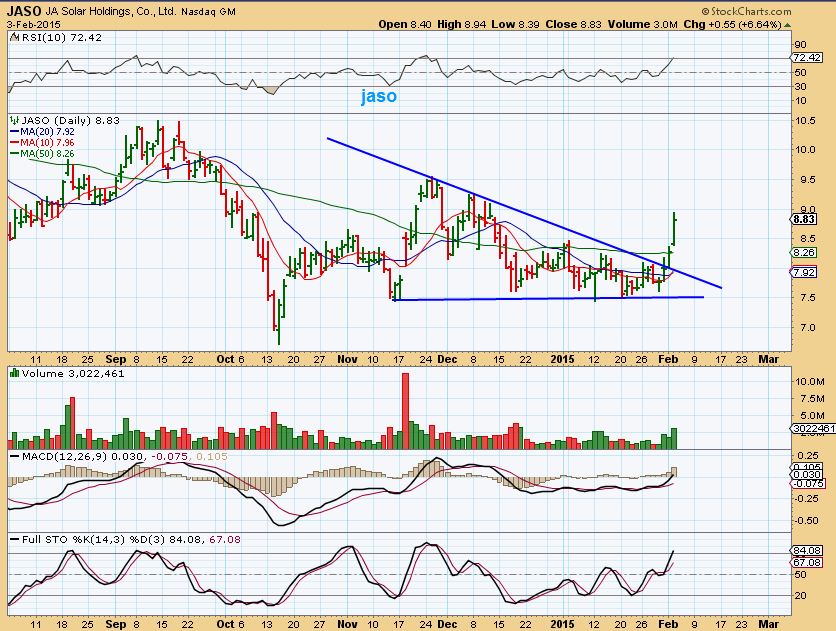Click the Open 8.40 value
The height and width of the screenshot is (631, 836).
point(405,25)
